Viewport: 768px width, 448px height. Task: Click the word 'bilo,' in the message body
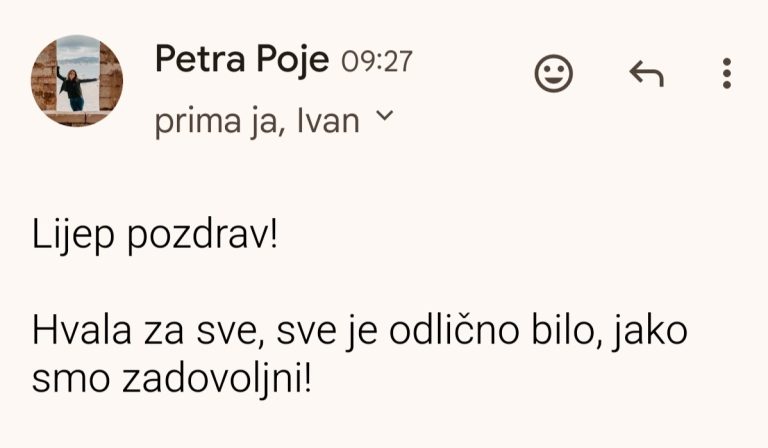click(x=567, y=331)
